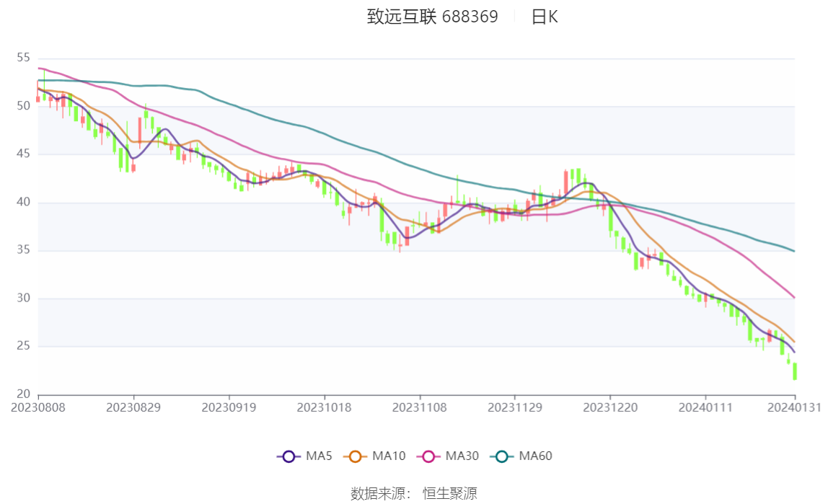This screenshot has height=504, width=828.
Task: Click the y-axis value 45
Action: click(23, 154)
